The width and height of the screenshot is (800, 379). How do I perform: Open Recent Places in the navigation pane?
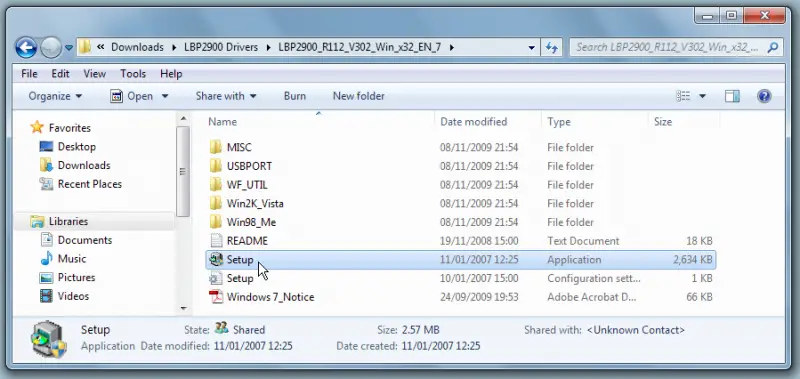pyautogui.click(x=81, y=184)
